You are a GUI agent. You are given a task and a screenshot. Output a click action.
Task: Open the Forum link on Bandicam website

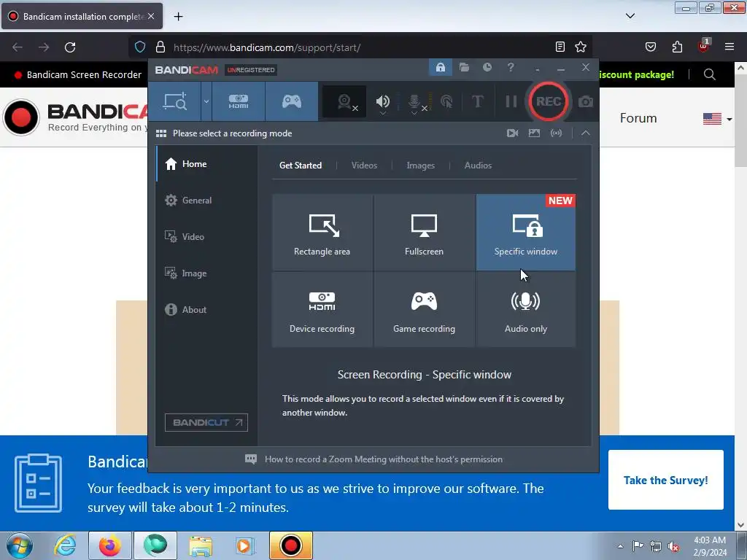(638, 118)
